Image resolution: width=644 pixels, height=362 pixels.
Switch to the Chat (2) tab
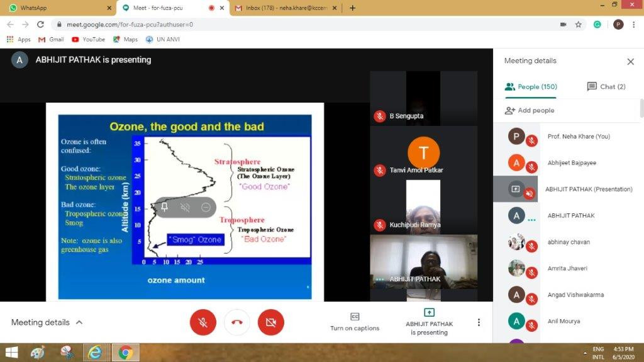(606, 87)
